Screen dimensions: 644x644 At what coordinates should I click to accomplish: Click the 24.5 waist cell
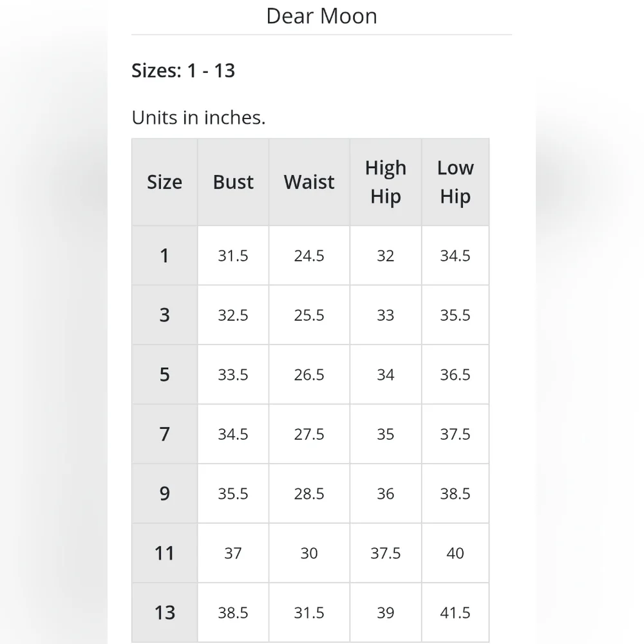point(309,256)
